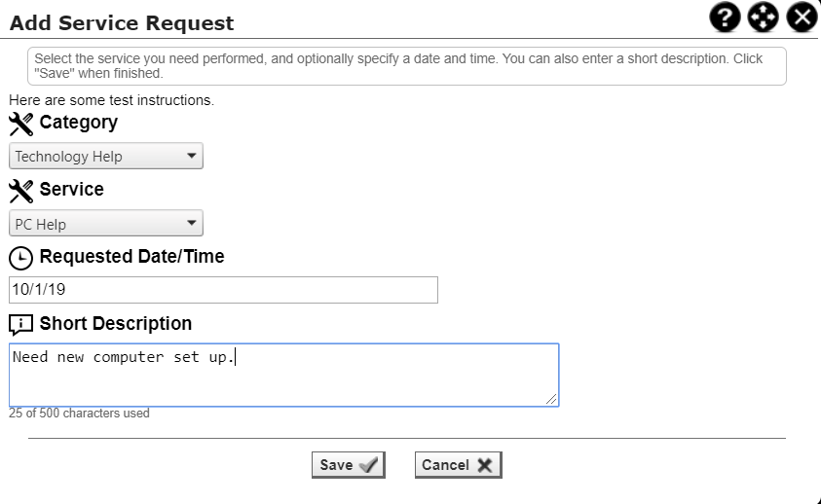Click the wrench icon beside Category
821x504 pixels.
tap(20, 124)
